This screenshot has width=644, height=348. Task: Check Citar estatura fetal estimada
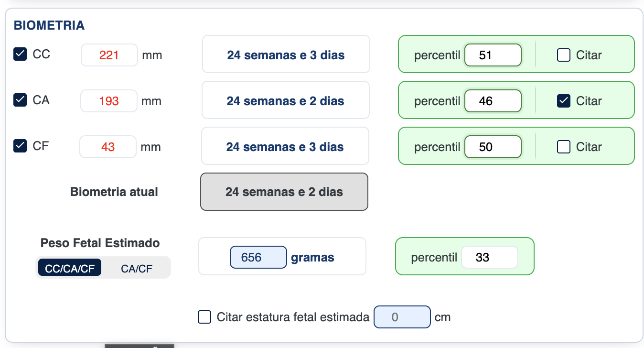[204, 317]
